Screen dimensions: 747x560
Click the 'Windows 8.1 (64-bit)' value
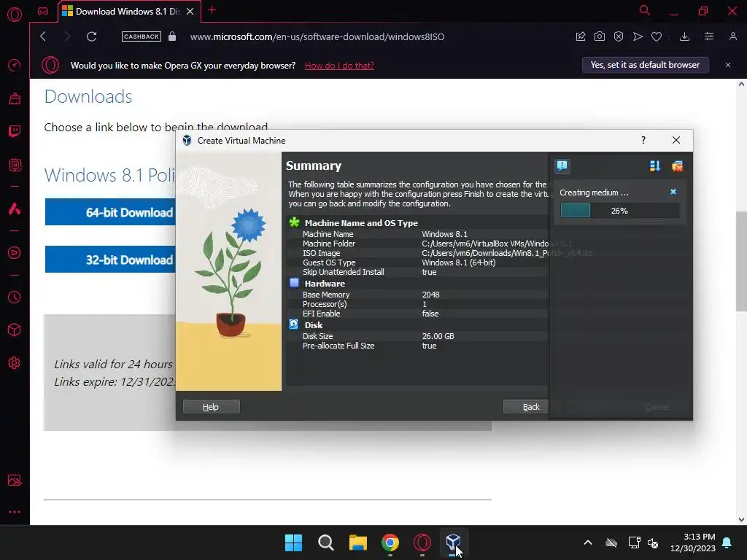459,262
